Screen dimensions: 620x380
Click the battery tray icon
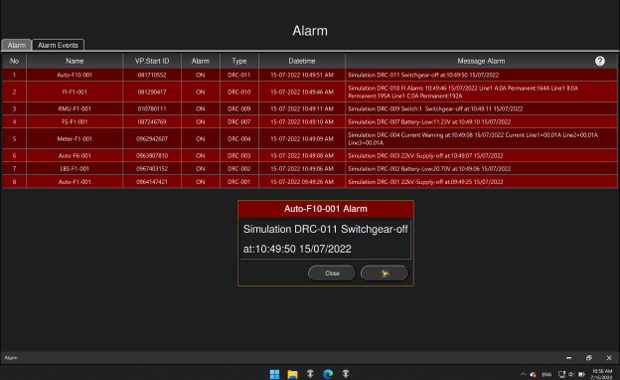pyautogui.click(x=581, y=374)
